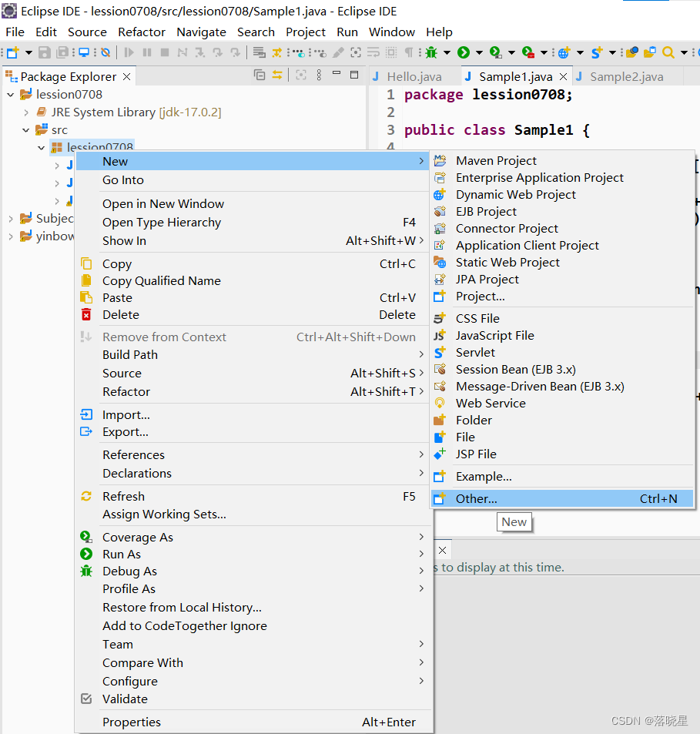Image resolution: width=700 pixels, height=734 pixels.
Task: Minimize the Package Explorer view
Action: click(337, 73)
